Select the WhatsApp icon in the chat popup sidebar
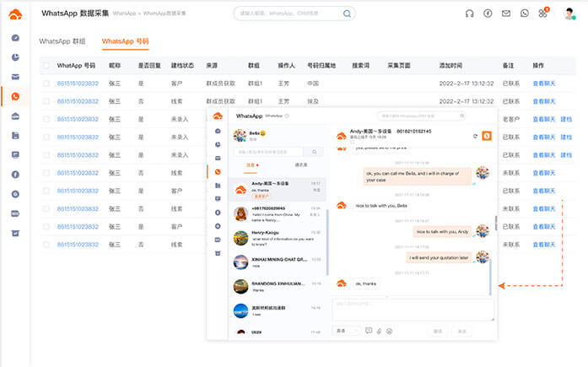The width and height of the screenshot is (588, 367). [218, 172]
